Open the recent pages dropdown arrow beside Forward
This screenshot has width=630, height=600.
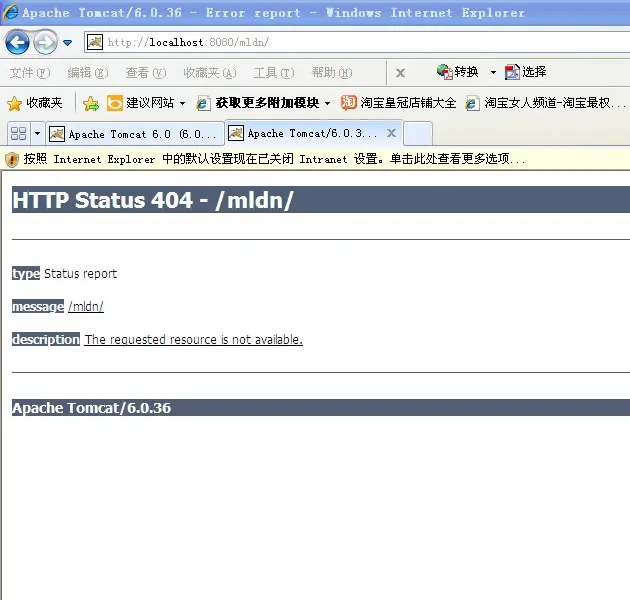[68, 42]
